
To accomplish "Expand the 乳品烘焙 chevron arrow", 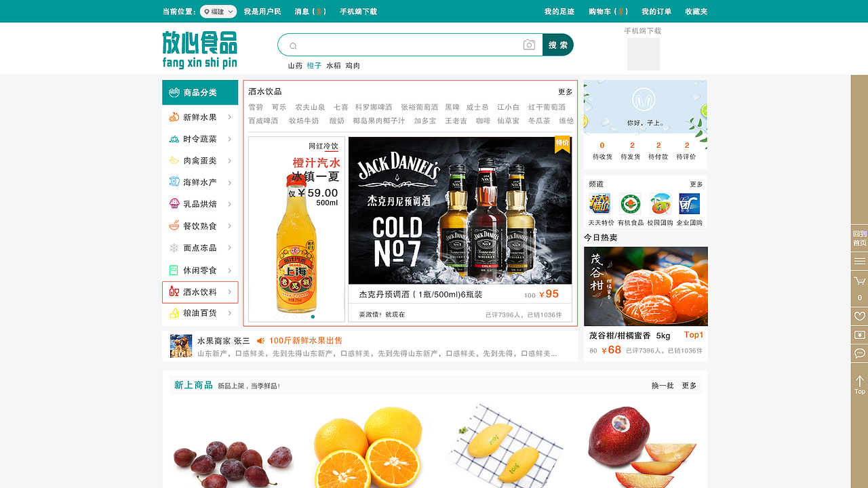I will click(230, 204).
